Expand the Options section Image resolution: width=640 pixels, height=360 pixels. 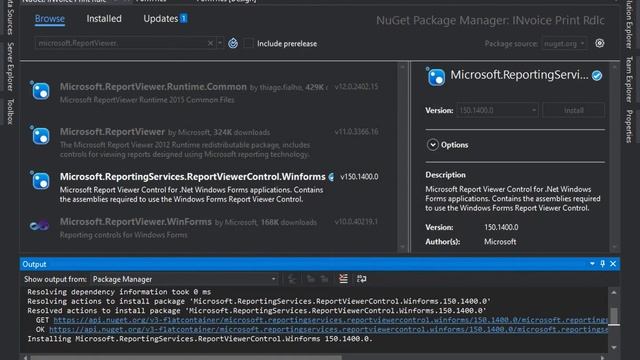tap(433, 144)
